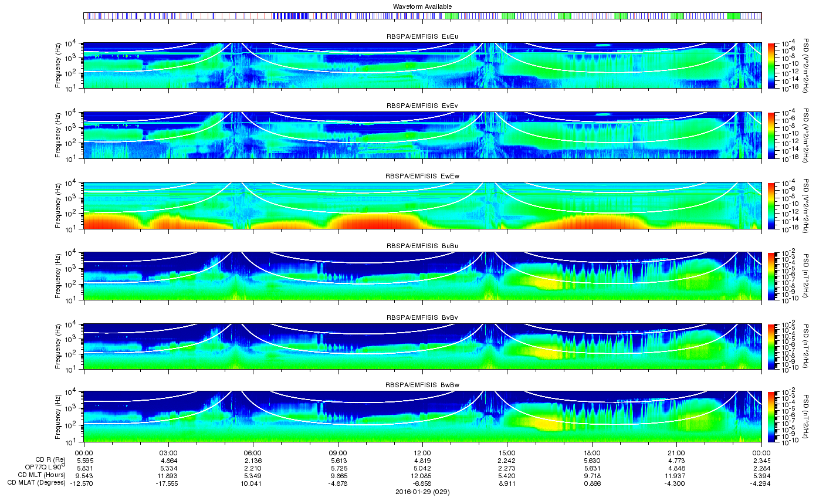Click the CD R value "2.345"
826x504 pixels.
761,461
